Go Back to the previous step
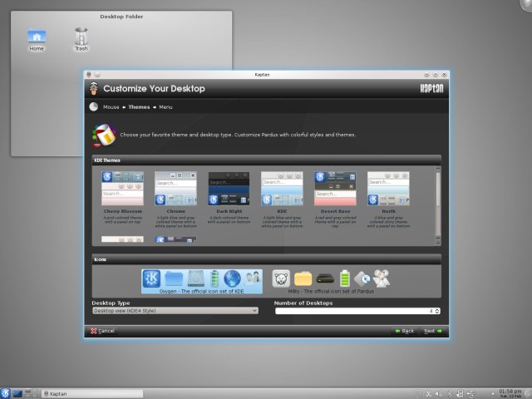 (404, 331)
